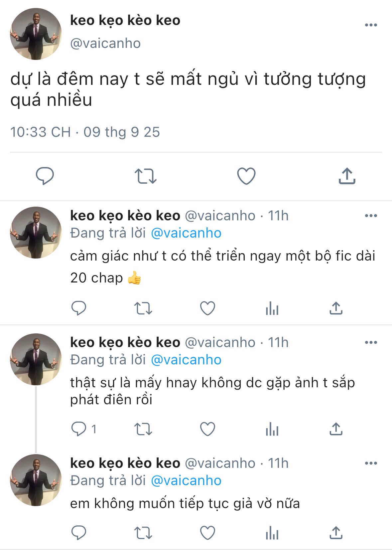Screen dimensions: 392x550
Task: Retweet the main tweet at the top
Action: (x=145, y=176)
